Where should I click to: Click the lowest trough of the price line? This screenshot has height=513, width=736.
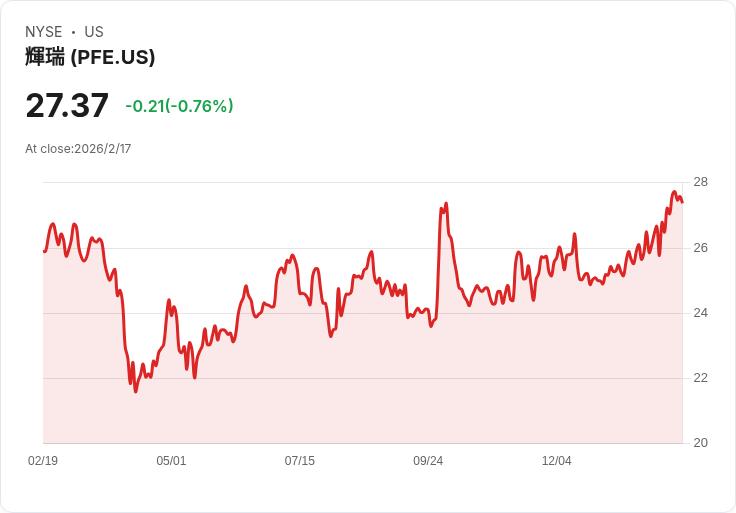[x=136, y=390]
